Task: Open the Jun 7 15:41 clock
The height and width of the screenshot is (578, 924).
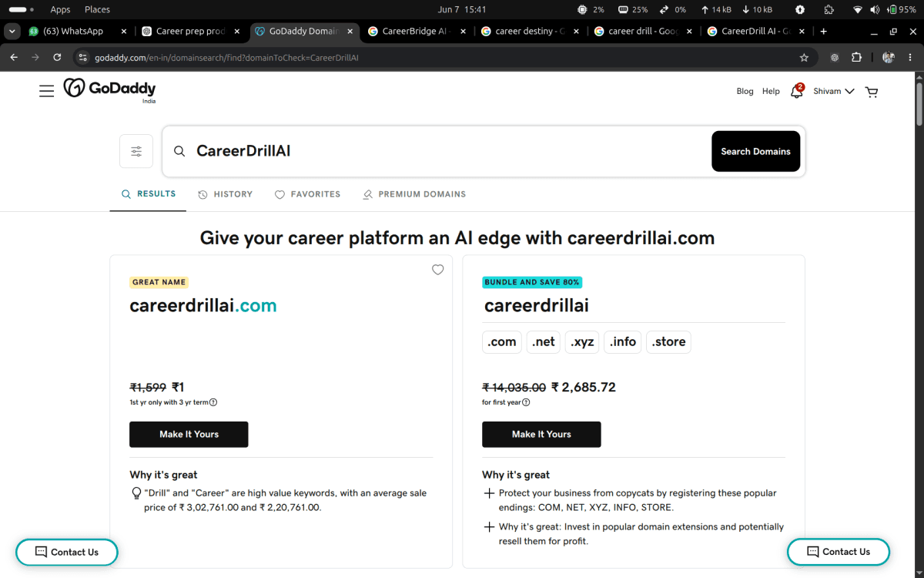Action: (462, 9)
